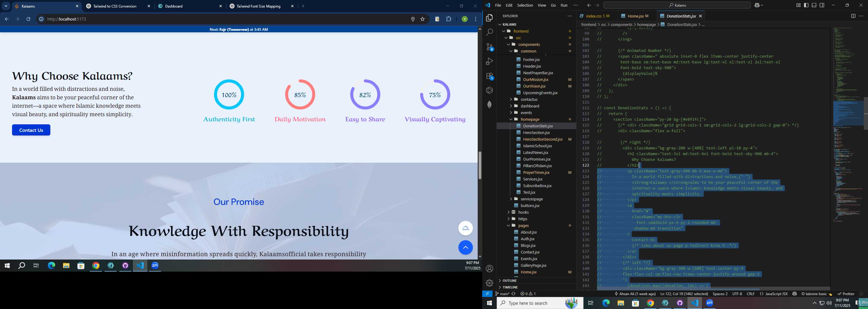Expand the OUTLINE section

(509, 280)
